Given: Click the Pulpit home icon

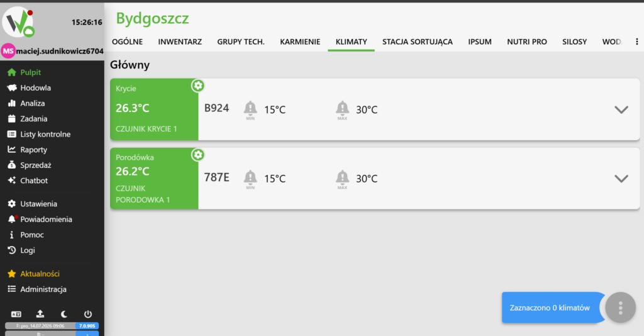Looking at the screenshot, I should tap(11, 72).
